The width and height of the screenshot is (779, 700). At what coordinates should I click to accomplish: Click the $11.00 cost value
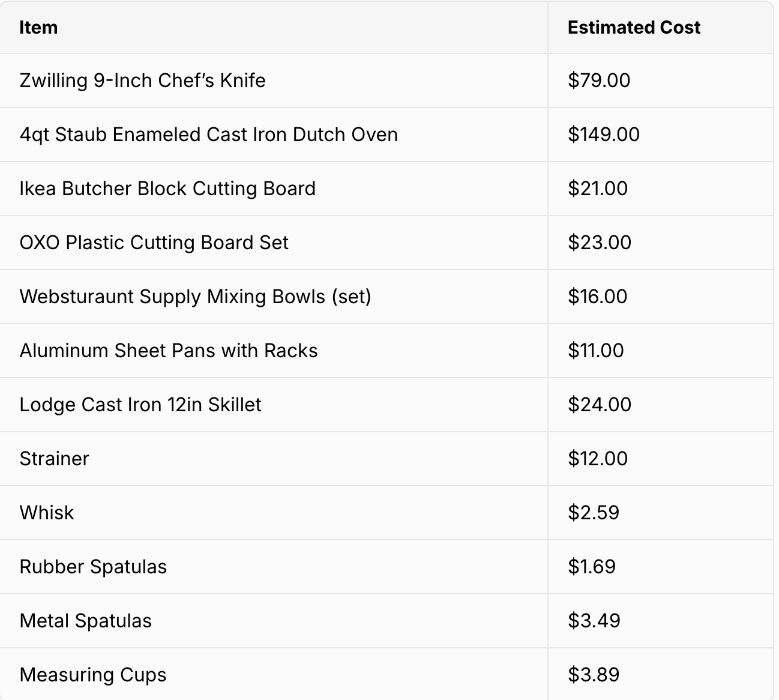click(x=596, y=351)
